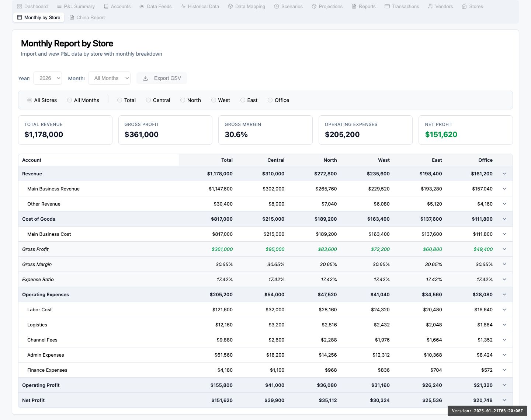Viewport: 531px width, 420px height.
Task: Click the Accounts book icon
Action: (x=106, y=6)
